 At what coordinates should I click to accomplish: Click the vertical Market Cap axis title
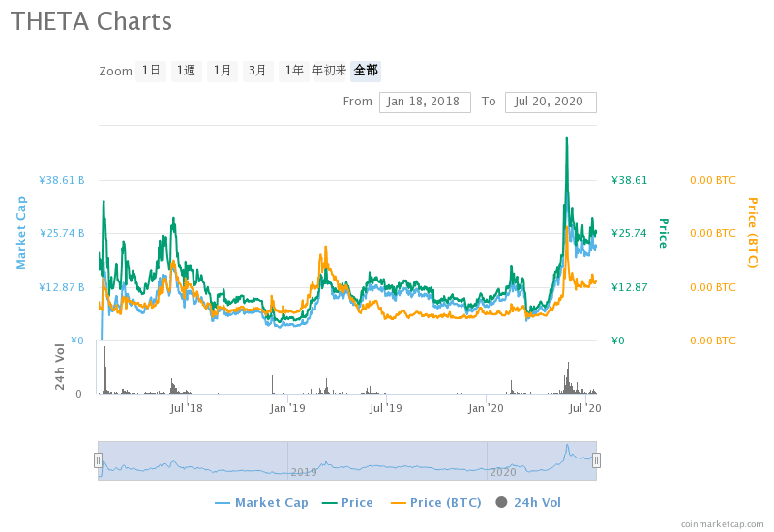tap(21, 233)
